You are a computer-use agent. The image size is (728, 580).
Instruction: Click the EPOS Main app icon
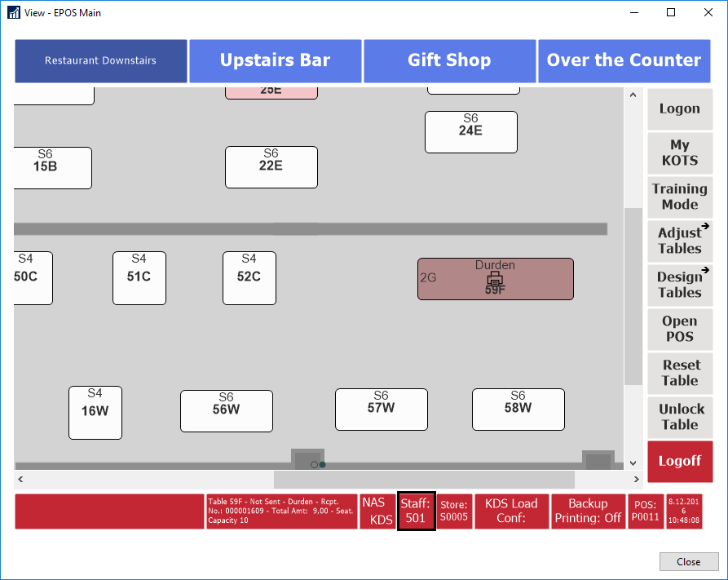pos(14,12)
